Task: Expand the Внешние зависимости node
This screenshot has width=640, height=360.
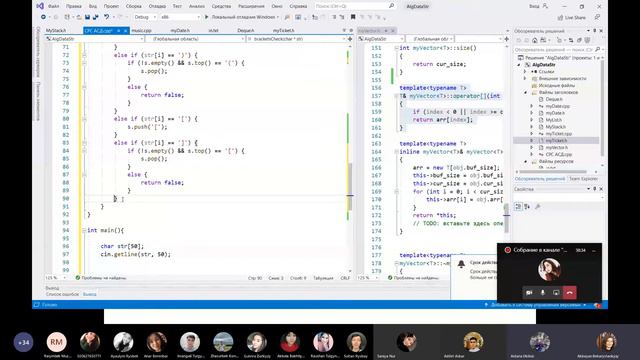Action: (526, 79)
